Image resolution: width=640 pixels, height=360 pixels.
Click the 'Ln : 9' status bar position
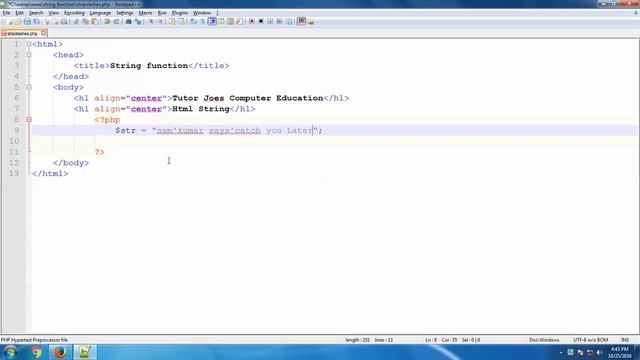(431, 340)
